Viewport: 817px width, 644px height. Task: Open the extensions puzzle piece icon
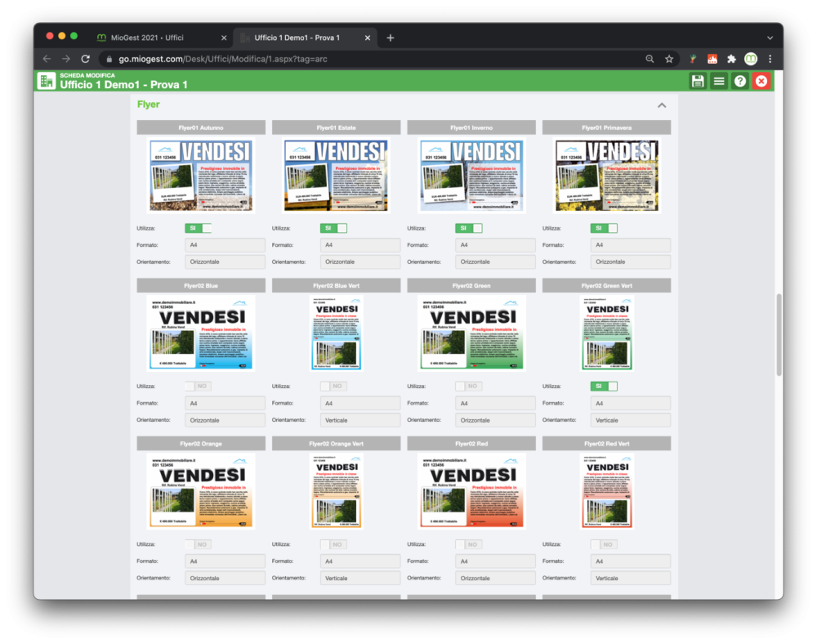[x=731, y=59]
